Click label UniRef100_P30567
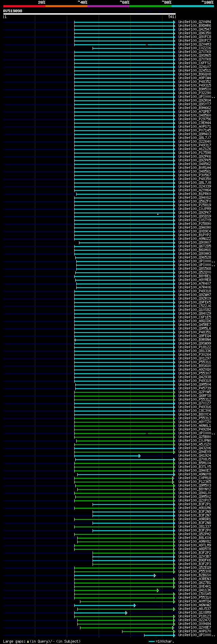Image resolution: width=217 pixels, height=644 pixels. tap(195, 175)
